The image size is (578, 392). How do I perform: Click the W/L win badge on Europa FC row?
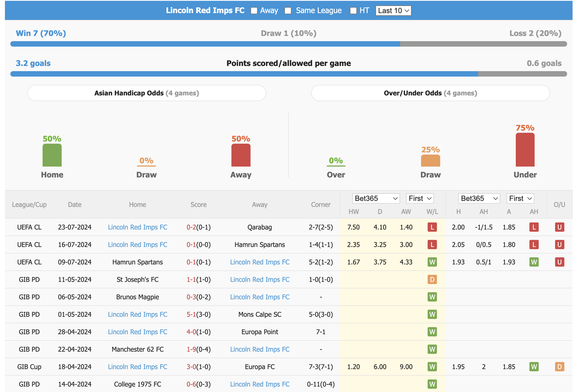[432, 367]
